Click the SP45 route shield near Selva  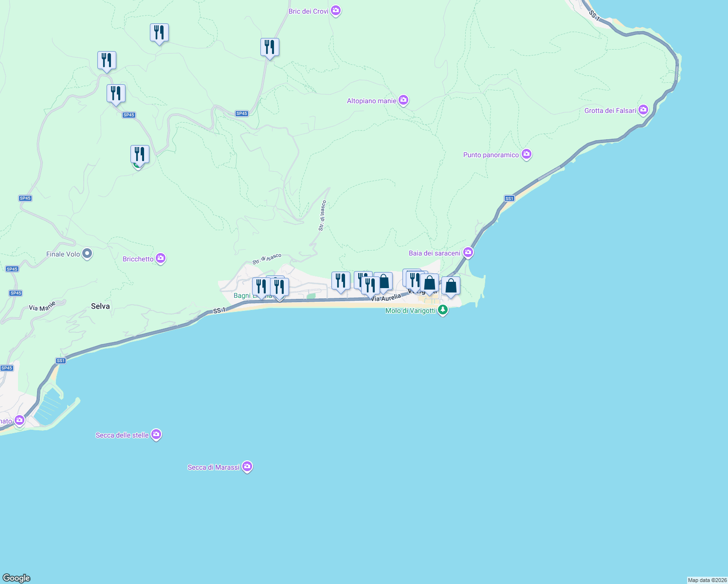pos(14,292)
